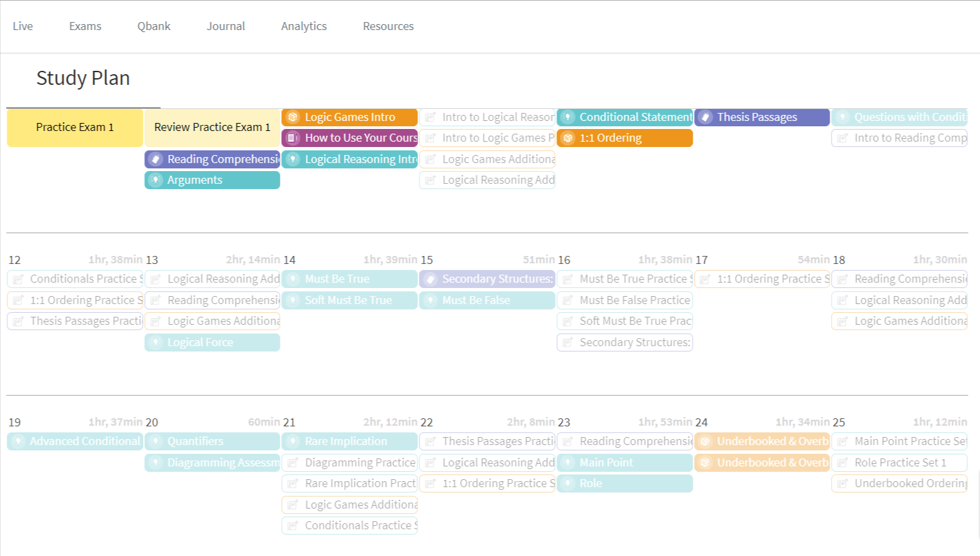
Task: Open Review Practice Exam 1
Action: (212, 128)
